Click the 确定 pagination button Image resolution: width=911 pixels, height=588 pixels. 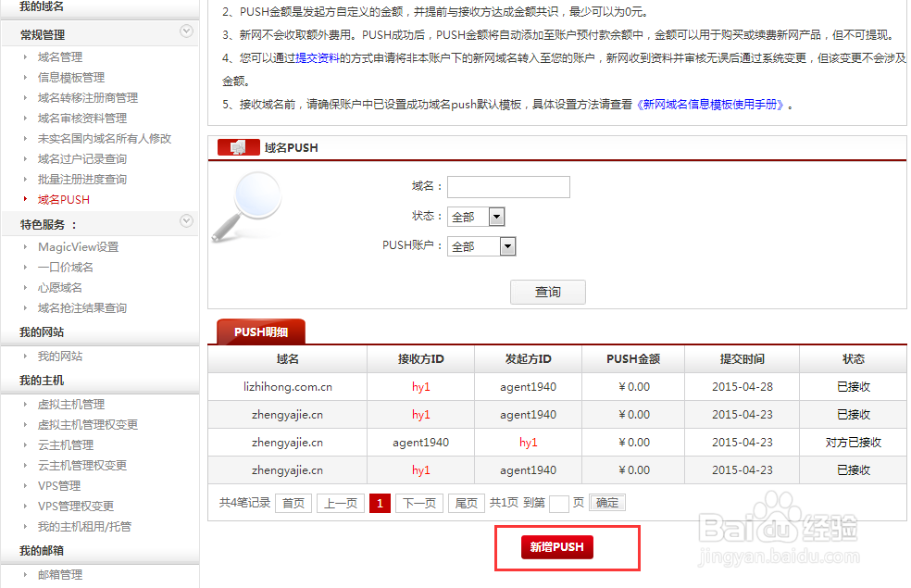click(x=607, y=503)
